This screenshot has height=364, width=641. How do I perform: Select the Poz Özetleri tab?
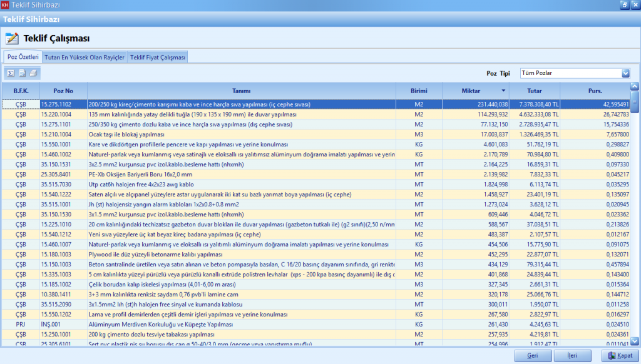[23, 57]
